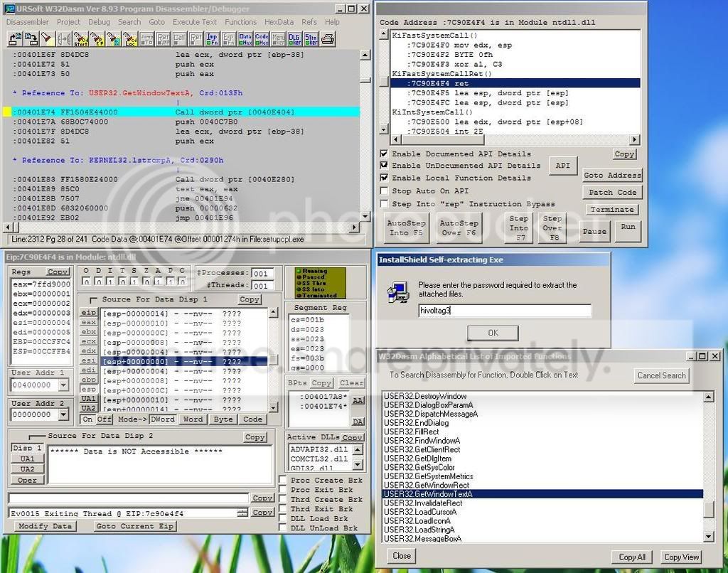Click the Exp Fn exported functions icon

point(228,39)
